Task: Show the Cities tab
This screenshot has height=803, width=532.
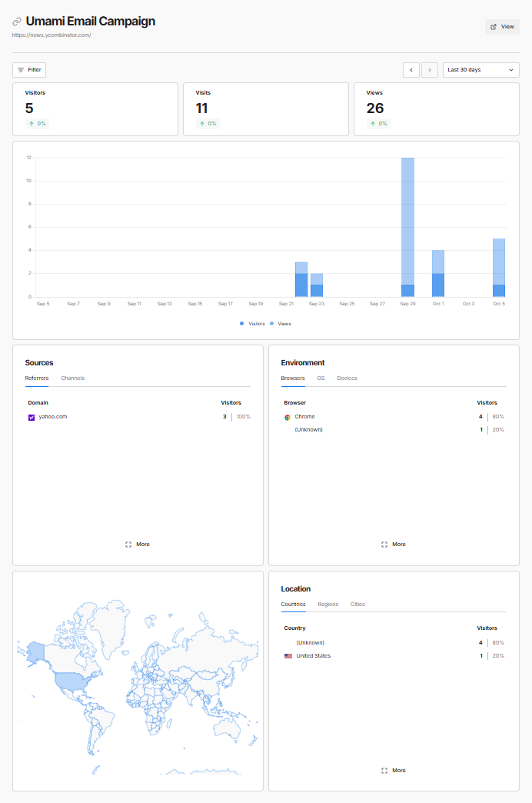Action: (357, 605)
